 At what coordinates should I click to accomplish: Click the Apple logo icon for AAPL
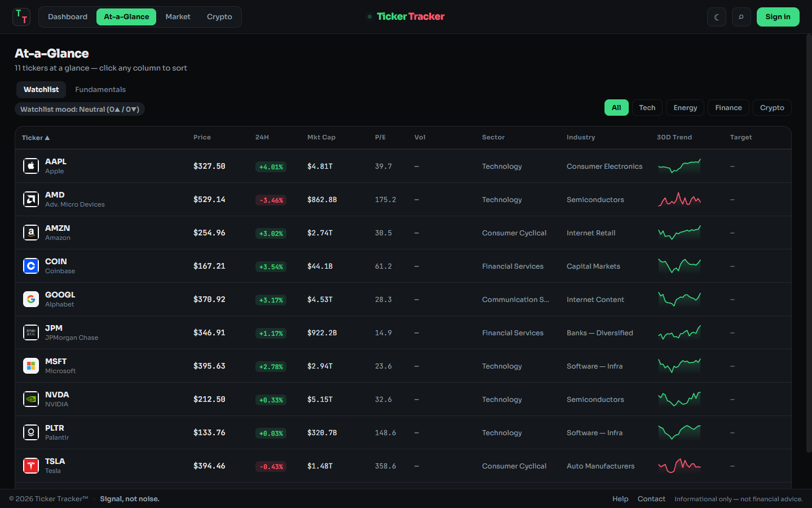coord(31,166)
